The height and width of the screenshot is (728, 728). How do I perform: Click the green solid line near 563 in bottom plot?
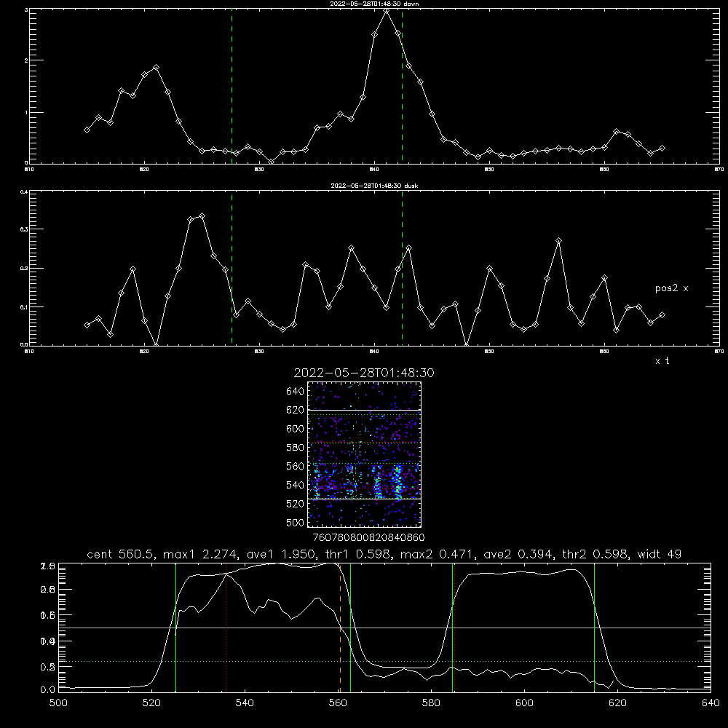click(351, 628)
